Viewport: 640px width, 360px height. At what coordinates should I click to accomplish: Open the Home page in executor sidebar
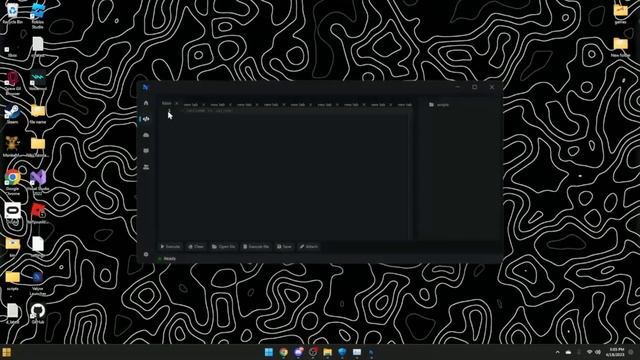coord(146,103)
